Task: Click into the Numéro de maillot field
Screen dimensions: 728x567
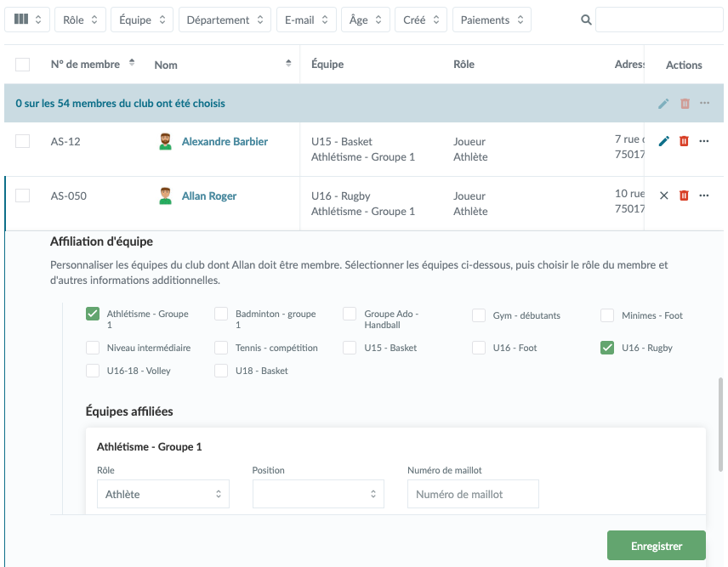Action: pos(473,494)
